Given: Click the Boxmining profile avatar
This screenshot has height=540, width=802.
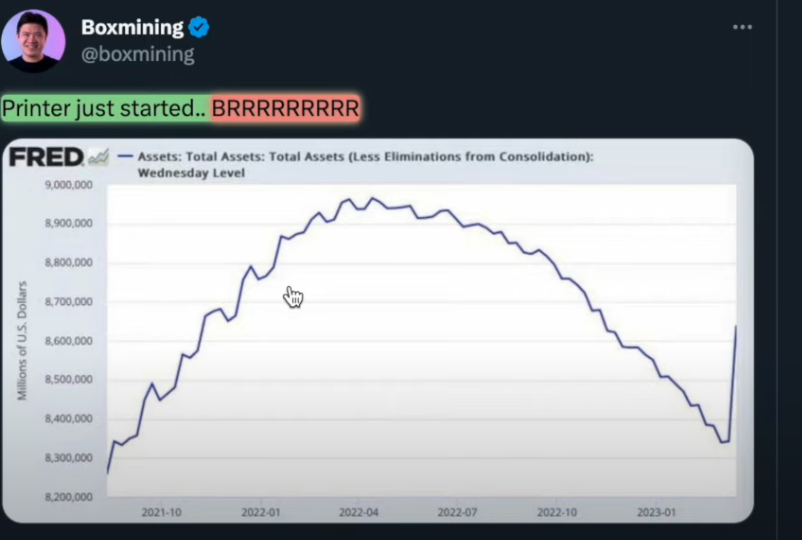Looking at the screenshot, I should pos(33,40).
